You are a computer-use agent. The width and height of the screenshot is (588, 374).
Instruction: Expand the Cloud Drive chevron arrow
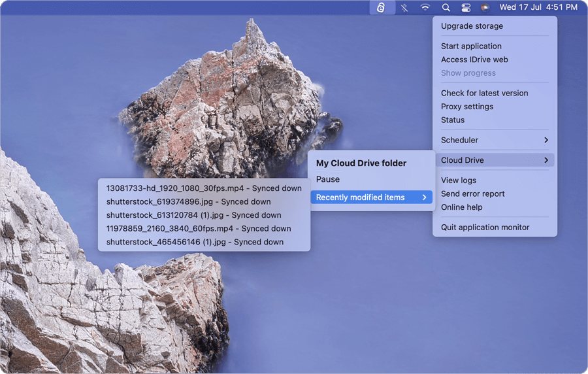pyautogui.click(x=546, y=160)
